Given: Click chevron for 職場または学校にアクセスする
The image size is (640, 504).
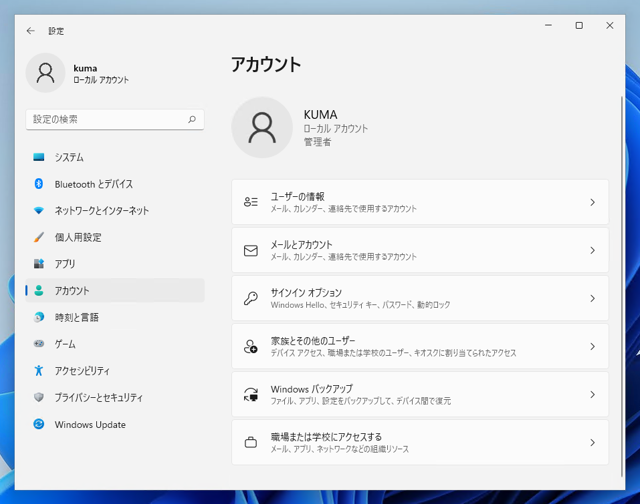Looking at the screenshot, I should pyautogui.click(x=593, y=442).
